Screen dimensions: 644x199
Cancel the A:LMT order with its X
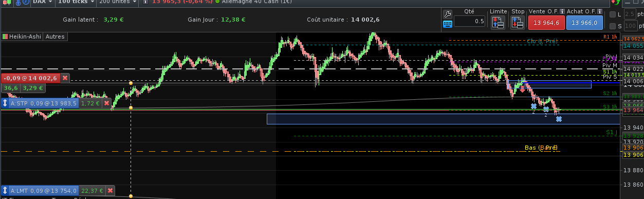pyautogui.click(x=110, y=190)
